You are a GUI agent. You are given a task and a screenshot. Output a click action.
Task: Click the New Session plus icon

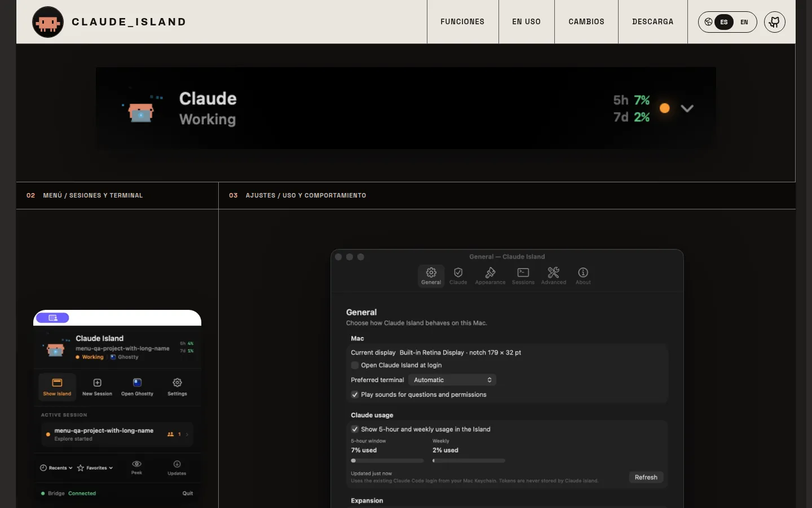(97, 383)
